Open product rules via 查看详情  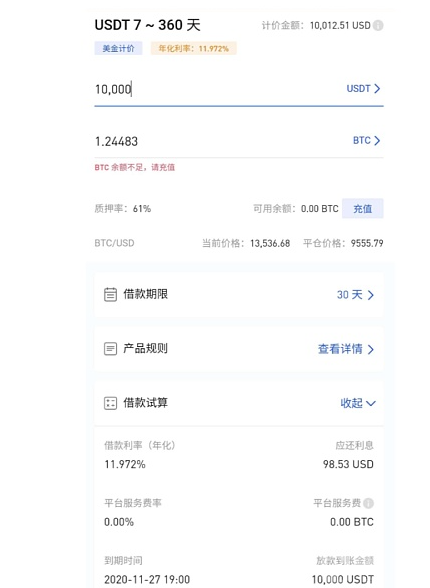346,349
